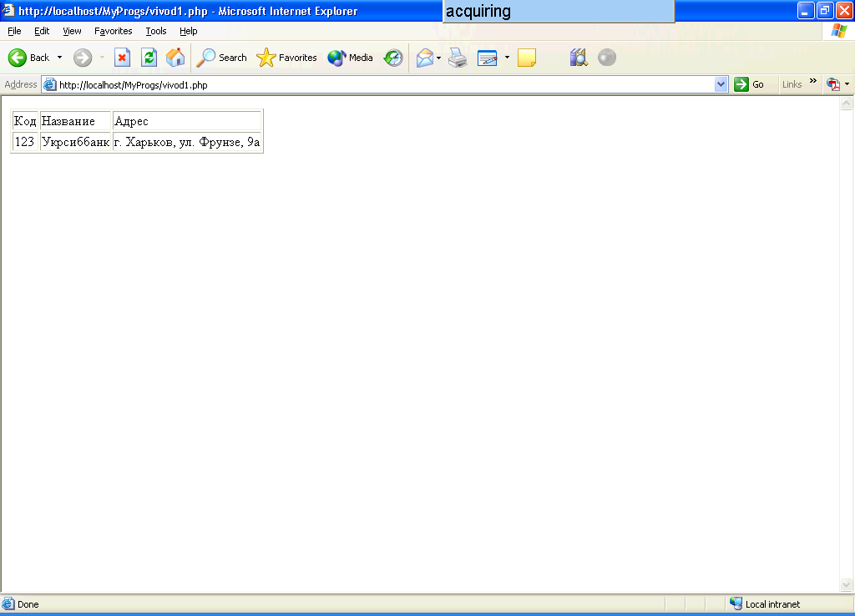
Task: Open the Search pane
Action: tap(221, 58)
